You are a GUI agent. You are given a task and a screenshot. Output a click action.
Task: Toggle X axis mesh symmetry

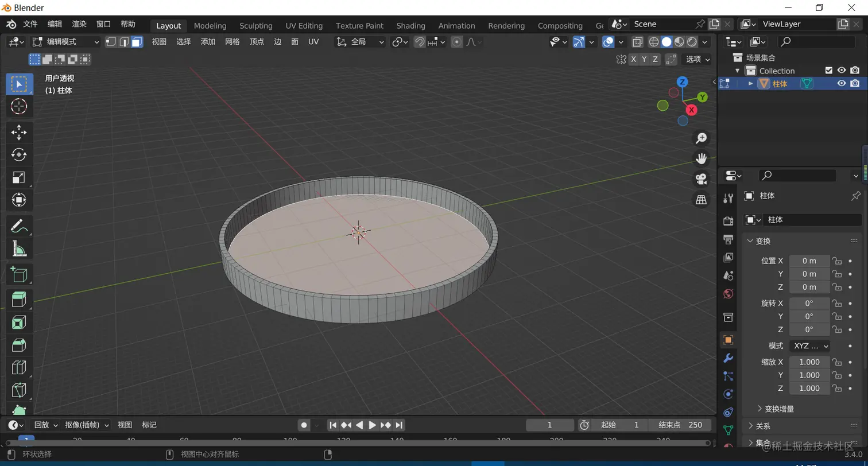pos(633,59)
